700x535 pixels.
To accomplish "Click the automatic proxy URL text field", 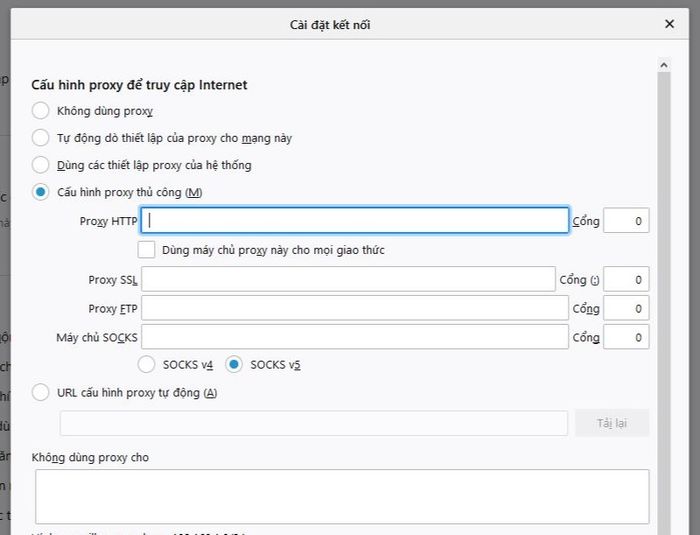I will pos(314,423).
